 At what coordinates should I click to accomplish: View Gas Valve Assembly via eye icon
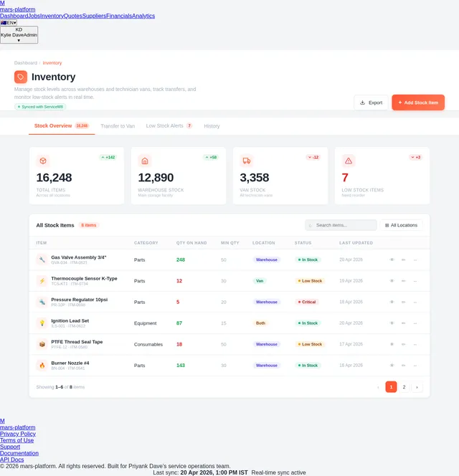click(392, 260)
